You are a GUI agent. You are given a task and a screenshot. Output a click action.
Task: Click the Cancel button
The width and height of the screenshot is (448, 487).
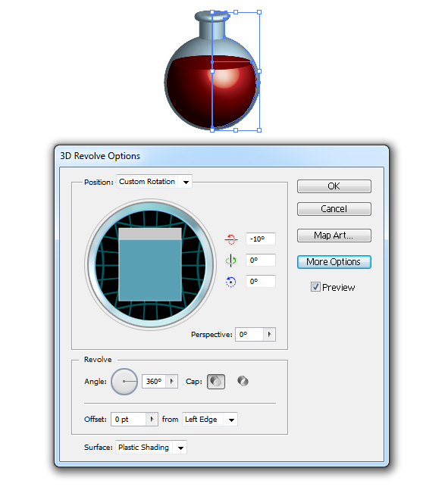[x=334, y=209]
